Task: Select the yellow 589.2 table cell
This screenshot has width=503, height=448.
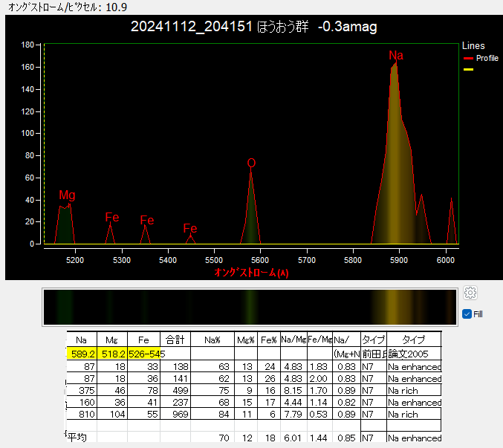Action: point(82,354)
